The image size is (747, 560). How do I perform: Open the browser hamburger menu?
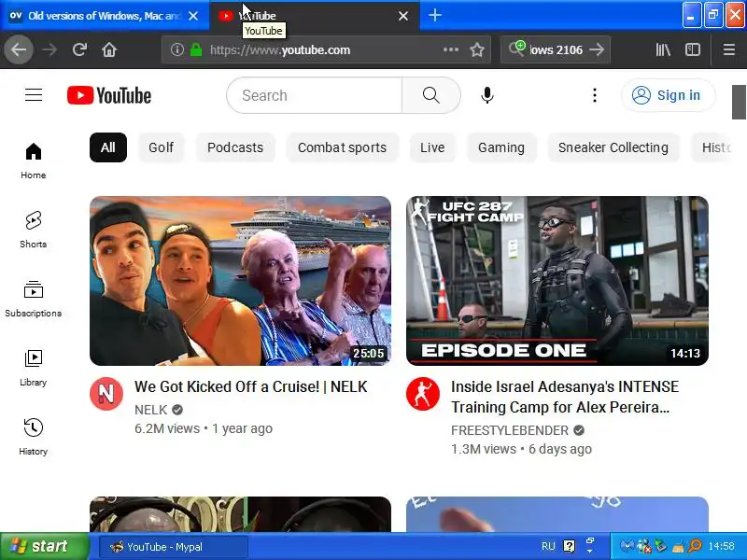coord(729,49)
